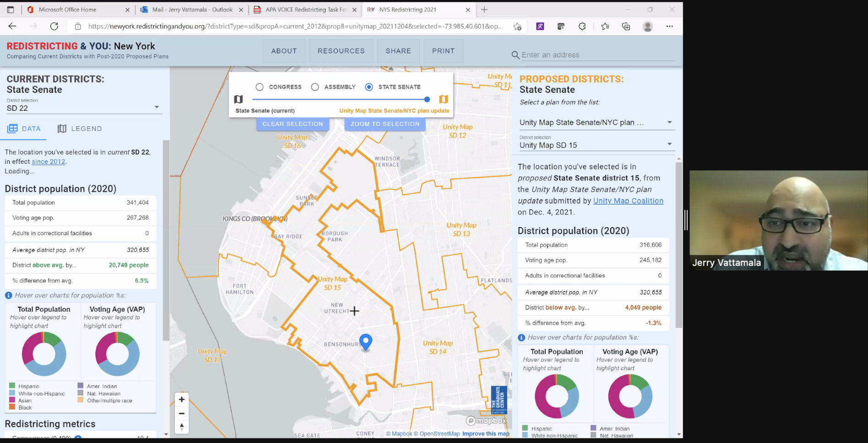
Task: Click the left panel vertical scrollbar
Action: point(166,240)
